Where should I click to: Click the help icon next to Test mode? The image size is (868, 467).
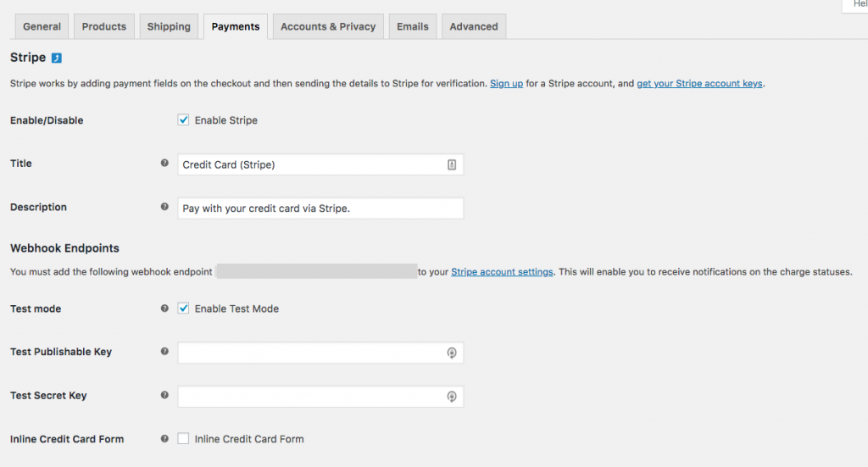pos(164,309)
